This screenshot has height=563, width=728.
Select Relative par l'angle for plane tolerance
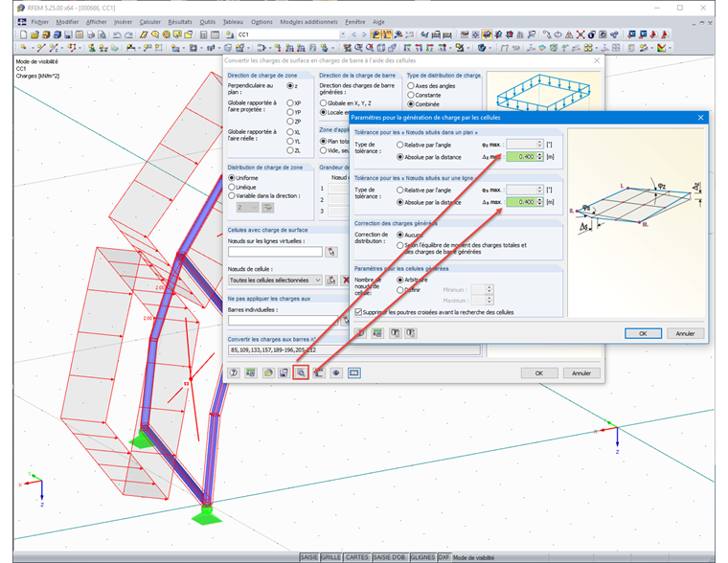[399, 145]
